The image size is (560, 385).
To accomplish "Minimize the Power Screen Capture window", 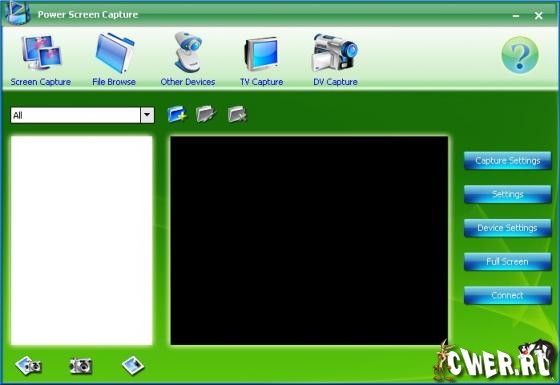I will tap(516, 16).
